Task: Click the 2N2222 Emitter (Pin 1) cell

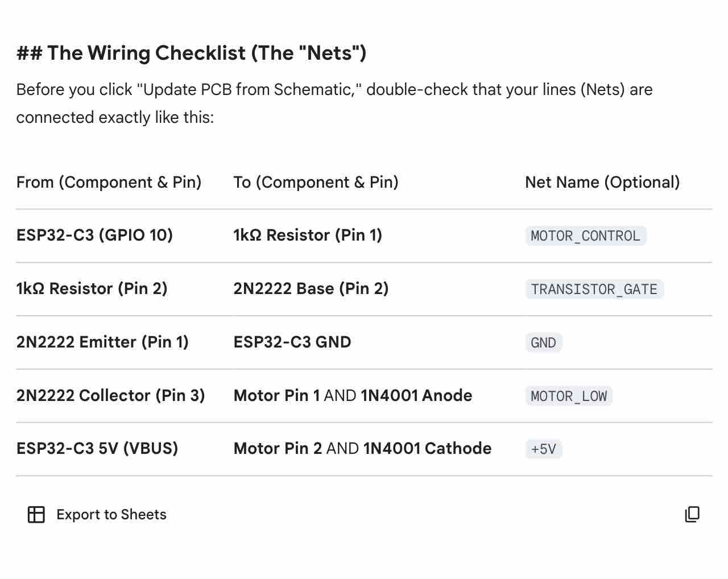Action: 102,342
